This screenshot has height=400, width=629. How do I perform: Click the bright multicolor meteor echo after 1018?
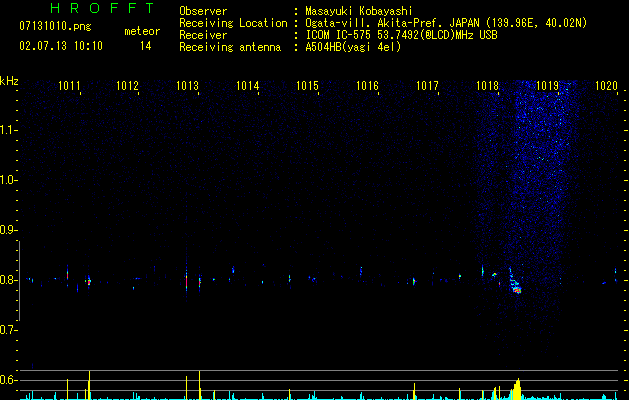click(x=515, y=282)
